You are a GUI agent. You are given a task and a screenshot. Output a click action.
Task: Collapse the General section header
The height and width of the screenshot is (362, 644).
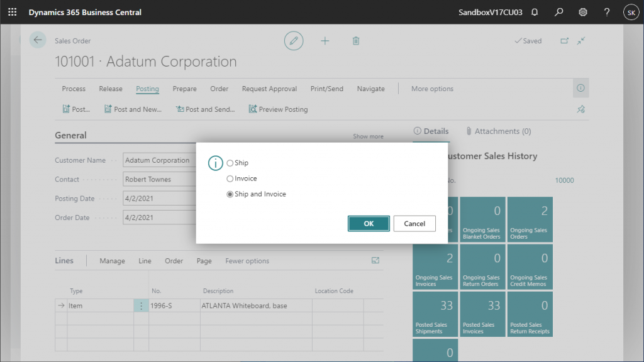pos(70,136)
